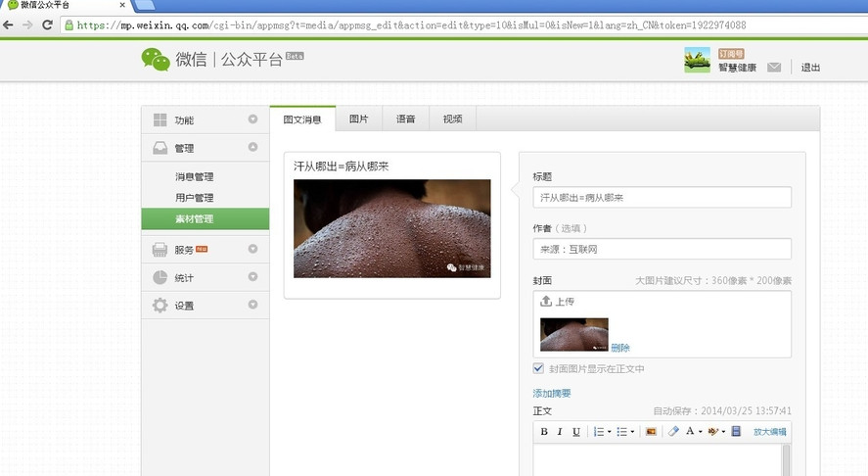Go back with the browser back arrow
The height and width of the screenshot is (476, 868).
(x=8, y=24)
